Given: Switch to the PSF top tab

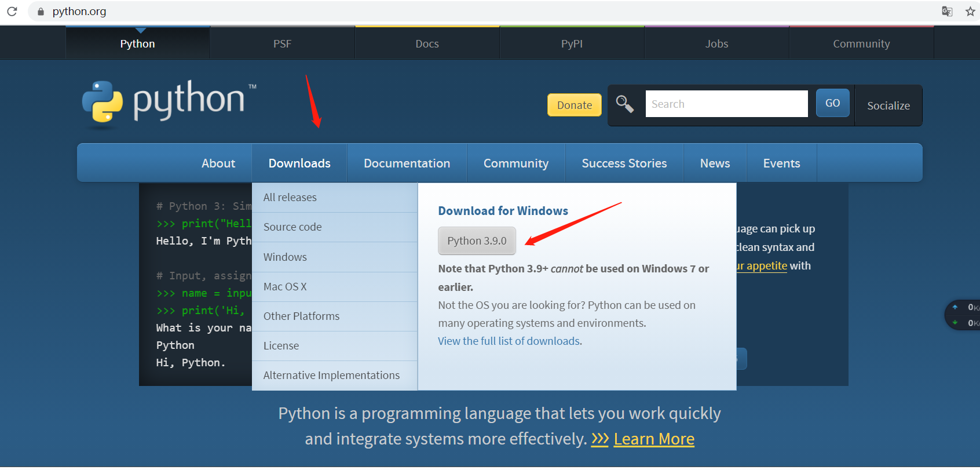Looking at the screenshot, I should (x=282, y=43).
